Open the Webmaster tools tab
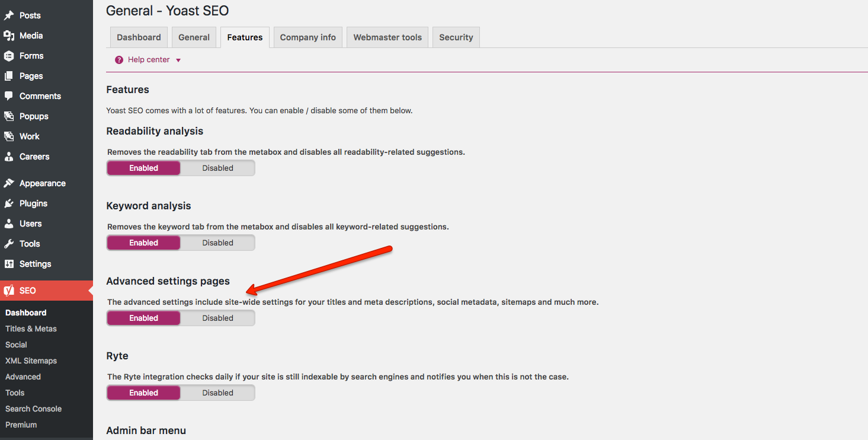This screenshot has height=440, width=868. [387, 37]
